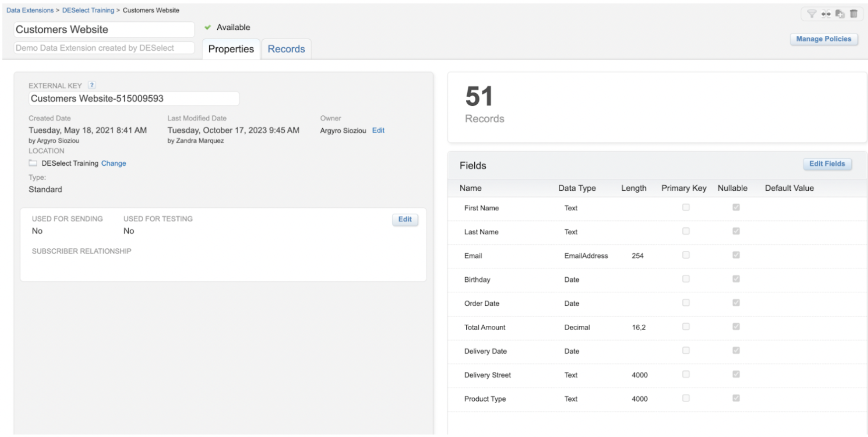This screenshot has height=437, width=868.
Task: Click the filter funnel icon
Action: 811,14
